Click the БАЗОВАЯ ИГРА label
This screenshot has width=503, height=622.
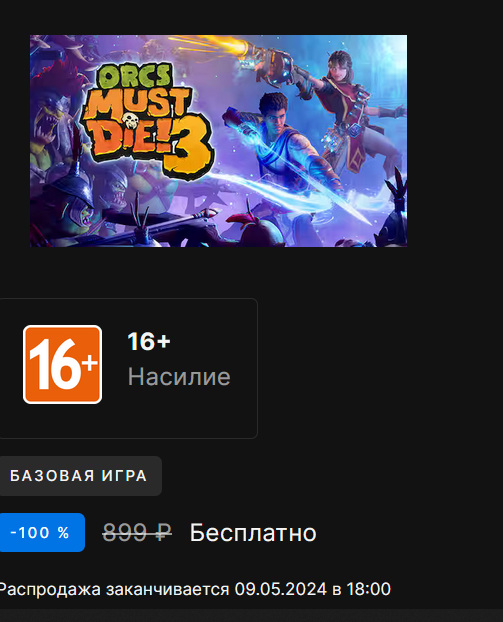(79, 476)
